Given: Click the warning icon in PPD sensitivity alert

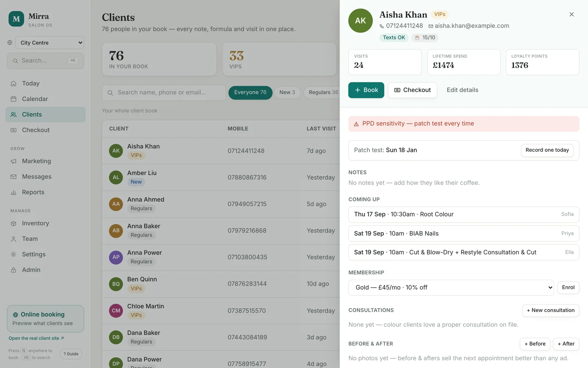Looking at the screenshot, I should pyautogui.click(x=356, y=124).
